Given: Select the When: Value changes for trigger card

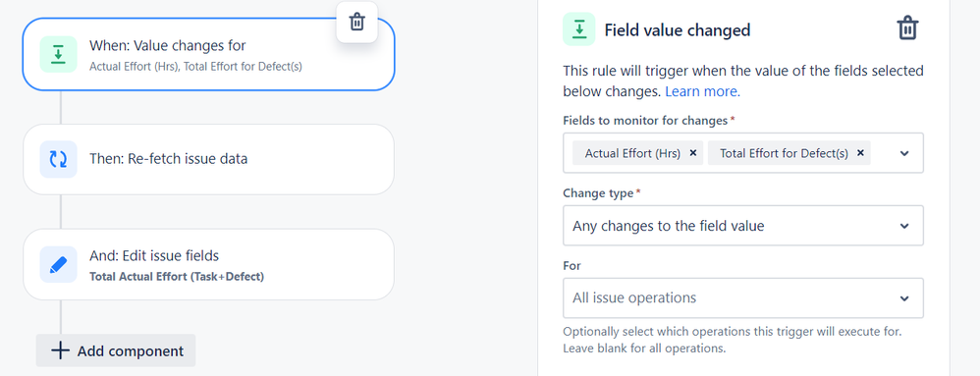Looking at the screenshot, I should [209, 54].
